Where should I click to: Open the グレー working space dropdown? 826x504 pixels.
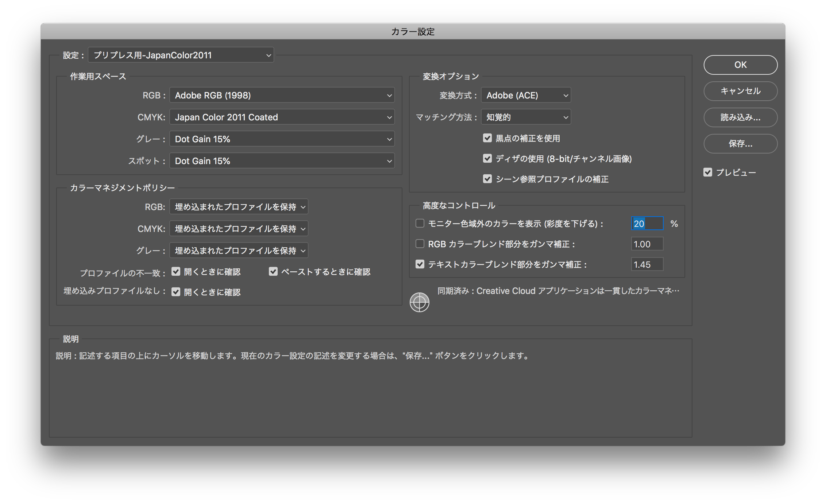point(282,139)
